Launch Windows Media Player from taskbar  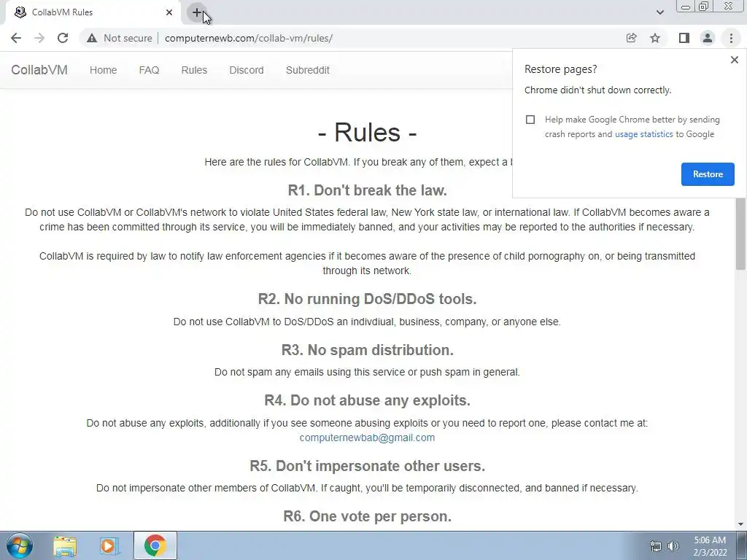109,545
